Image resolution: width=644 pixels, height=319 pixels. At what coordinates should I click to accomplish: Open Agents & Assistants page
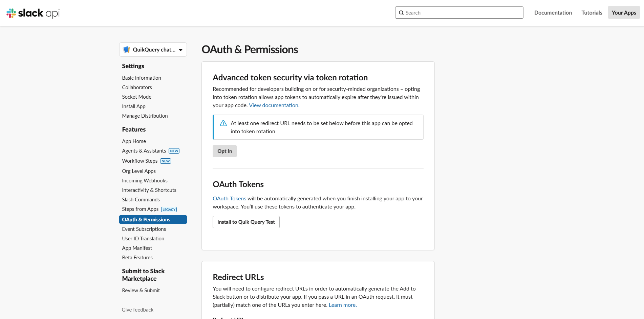[144, 151]
